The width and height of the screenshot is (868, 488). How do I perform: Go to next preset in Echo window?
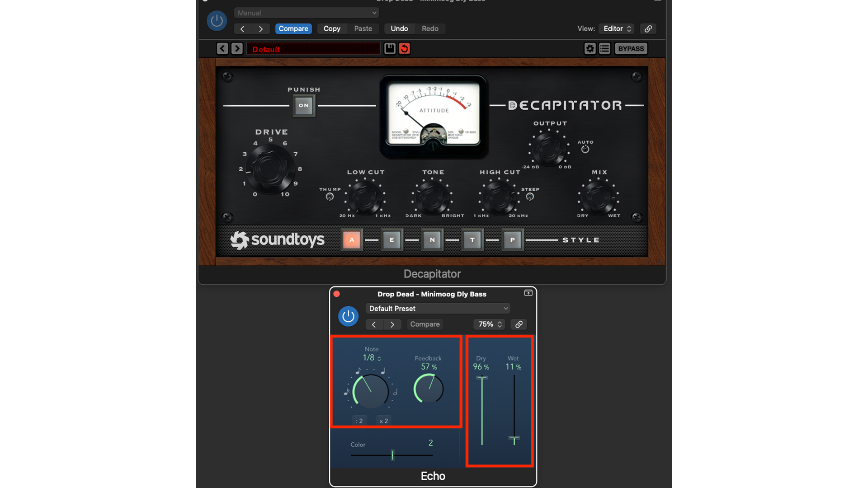[x=392, y=324]
